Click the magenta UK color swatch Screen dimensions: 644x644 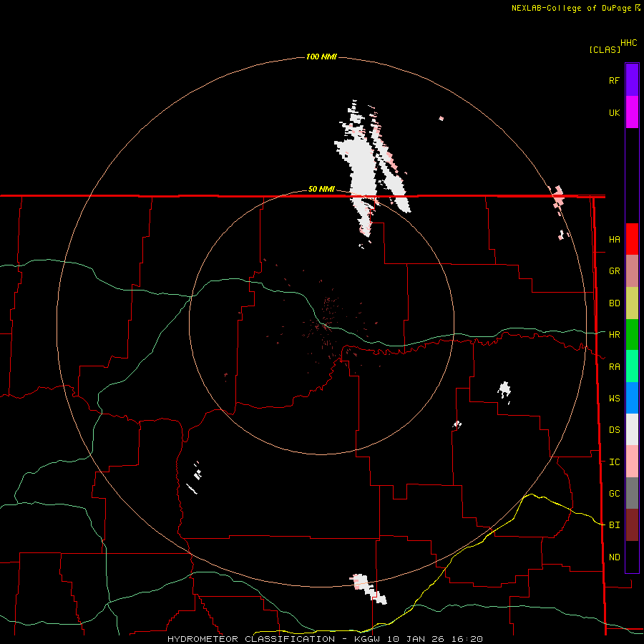click(632, 112)
